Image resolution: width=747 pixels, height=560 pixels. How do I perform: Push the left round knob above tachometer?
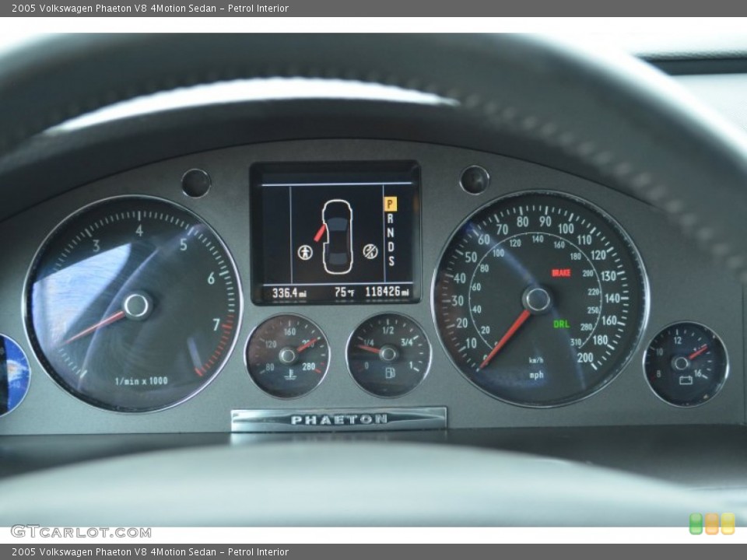point(196,183)
